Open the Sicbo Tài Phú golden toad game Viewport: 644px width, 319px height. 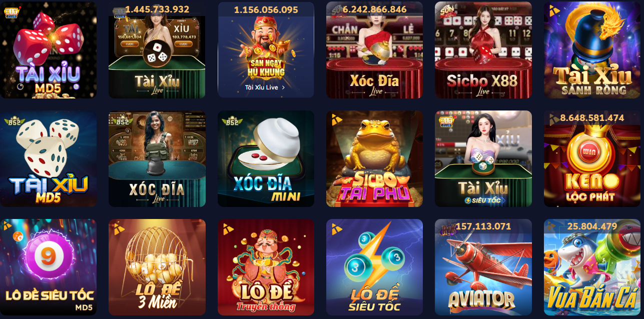[374, 158]
